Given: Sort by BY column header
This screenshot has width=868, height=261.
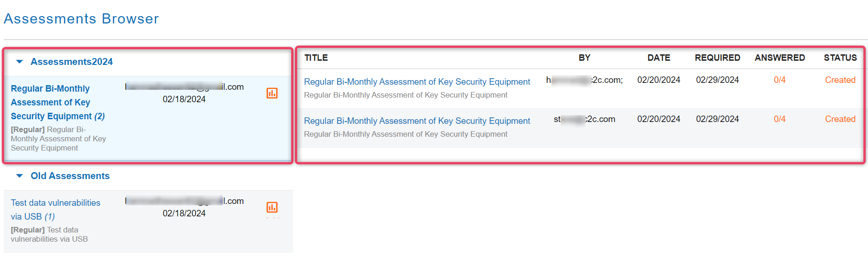Looking at the screenshot, I should 584,58.
